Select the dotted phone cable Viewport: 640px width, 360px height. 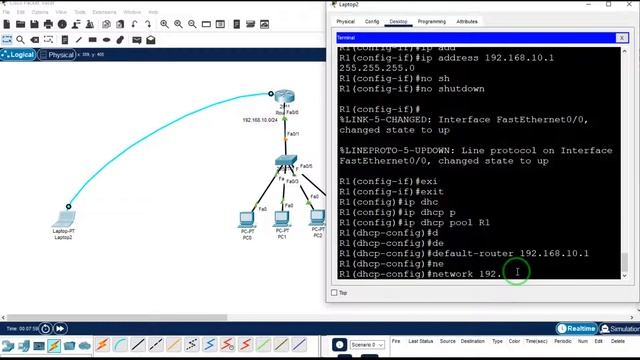coord(192,345)
